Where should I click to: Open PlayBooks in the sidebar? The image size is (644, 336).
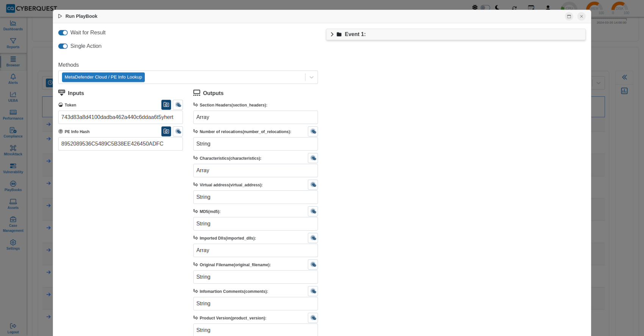(13, 186)
